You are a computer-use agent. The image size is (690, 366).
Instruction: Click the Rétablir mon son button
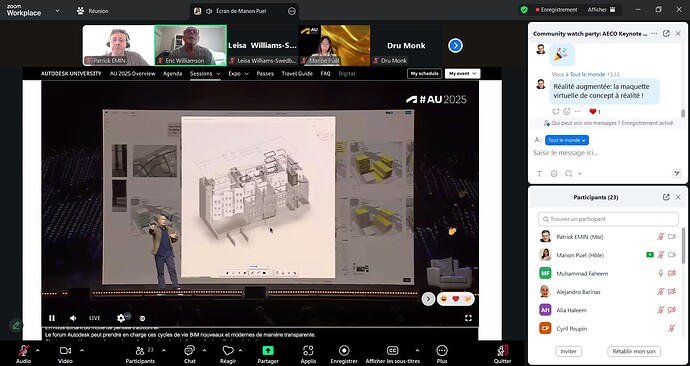click(x=634, y=351)
